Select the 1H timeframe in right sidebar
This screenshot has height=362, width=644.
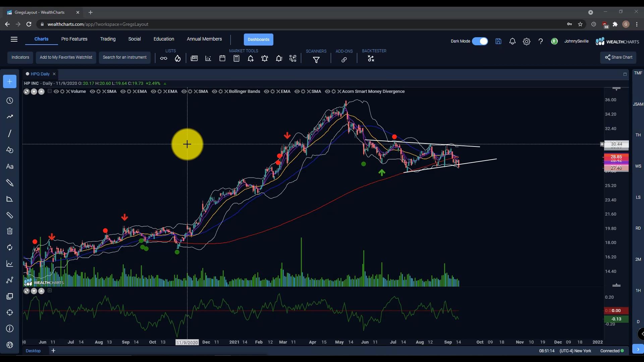[x=638, y=291]
